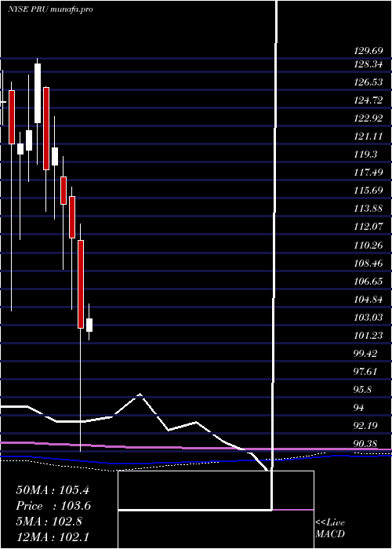Click the NYSE PRU munafa.pro title
Image resolution: width=392 pixels, height=549 pixels.
point(50,9)
